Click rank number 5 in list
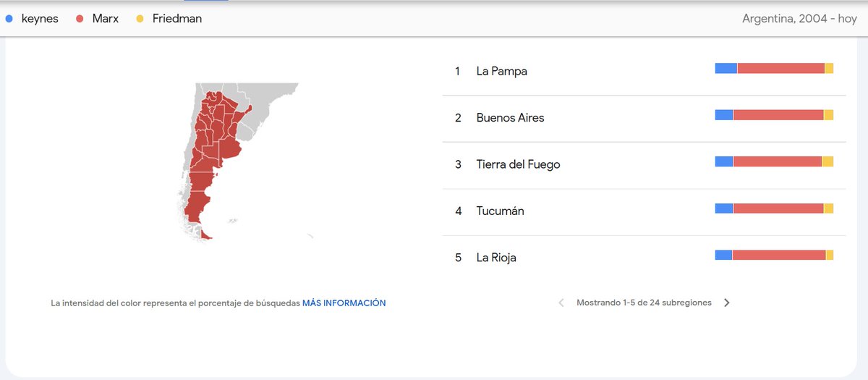 click(x=458, y=258)
